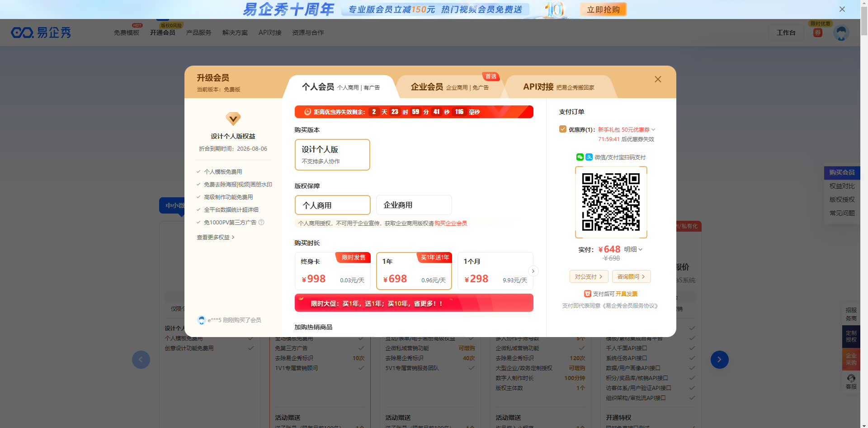This screenshot has height=428, width=868.
Task: Close the top anniversary banner
Action: coord(842,9)
